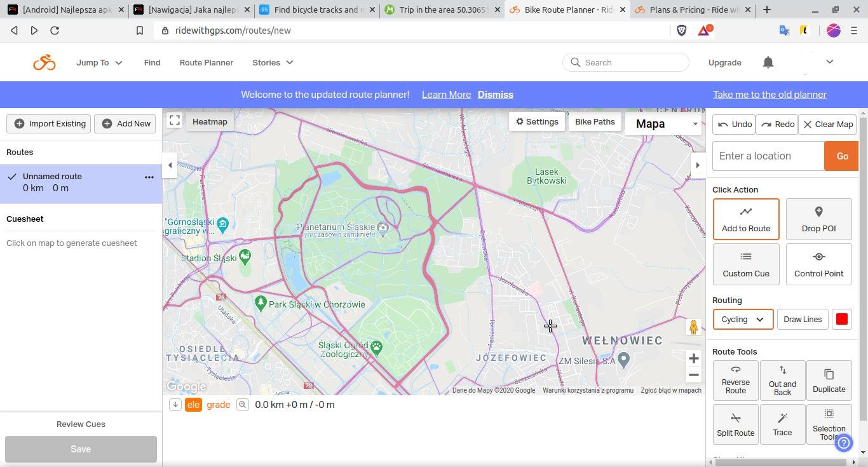
Task: Enter fullscreen map view
Action: click(175, 121)
